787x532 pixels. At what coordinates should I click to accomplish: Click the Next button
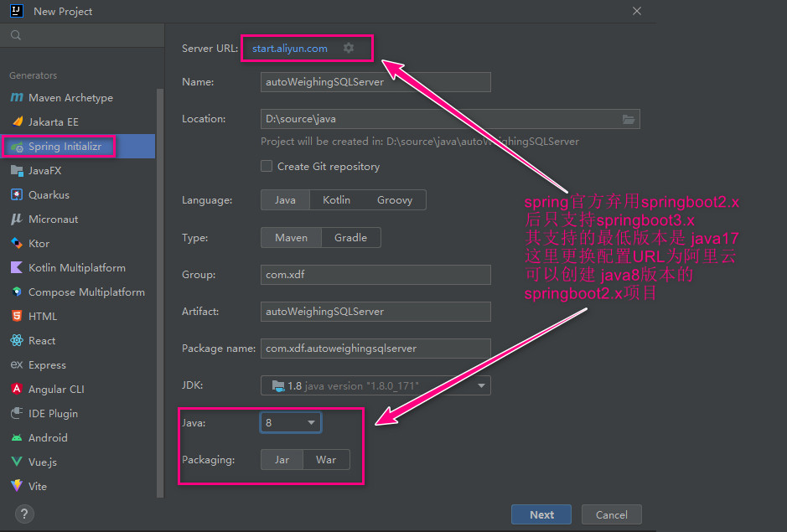tap(541, 514)
